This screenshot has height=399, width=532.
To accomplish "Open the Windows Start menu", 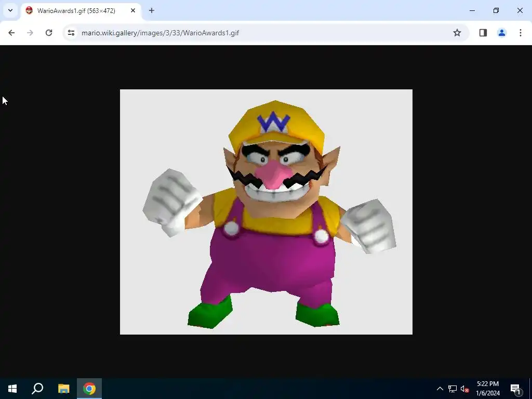I will point(12,389).
